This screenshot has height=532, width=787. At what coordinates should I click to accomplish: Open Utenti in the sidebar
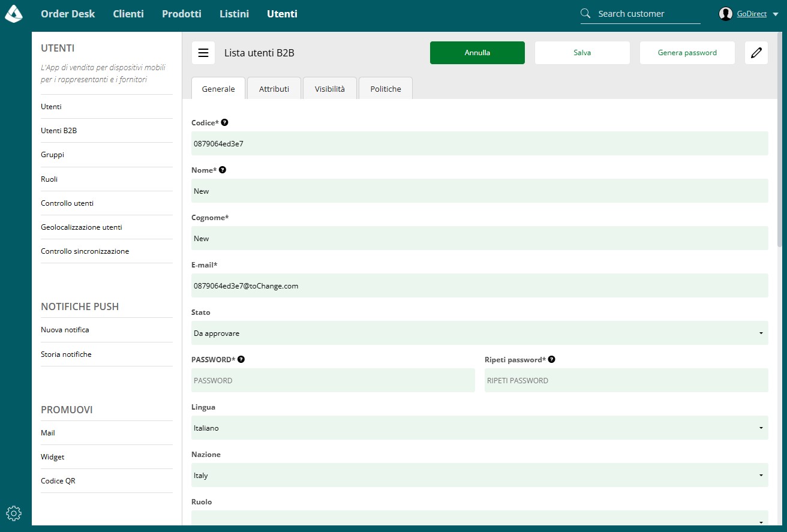point(107,107)
